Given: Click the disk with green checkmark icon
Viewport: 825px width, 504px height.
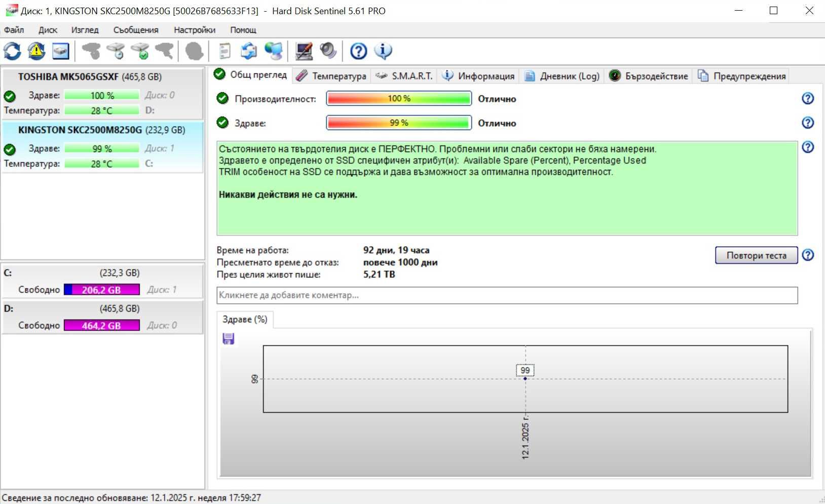Looking at the screenshot, I should [140, 51].
